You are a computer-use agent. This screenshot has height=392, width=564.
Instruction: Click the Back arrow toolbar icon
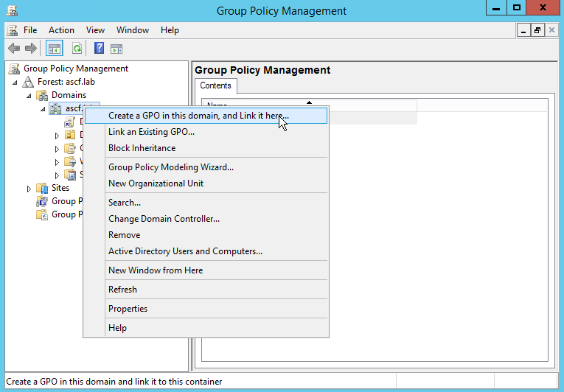pos(14,48)
